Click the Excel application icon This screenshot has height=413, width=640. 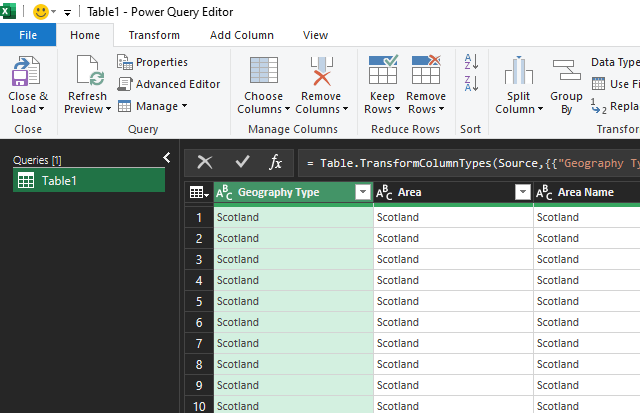(8, 11)
